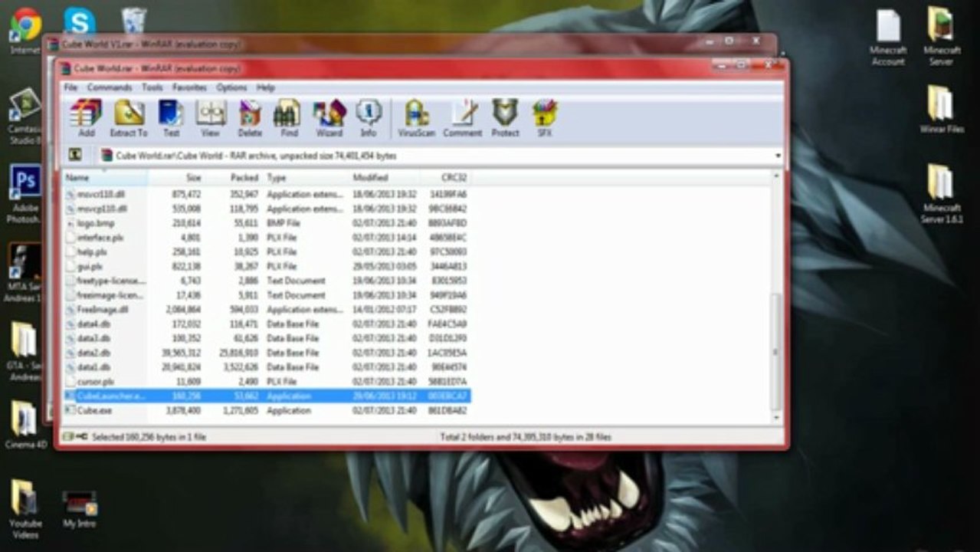Select the Minecraft Account desktop file
This screenshot has width=980, height=552.
pos(888,38)
